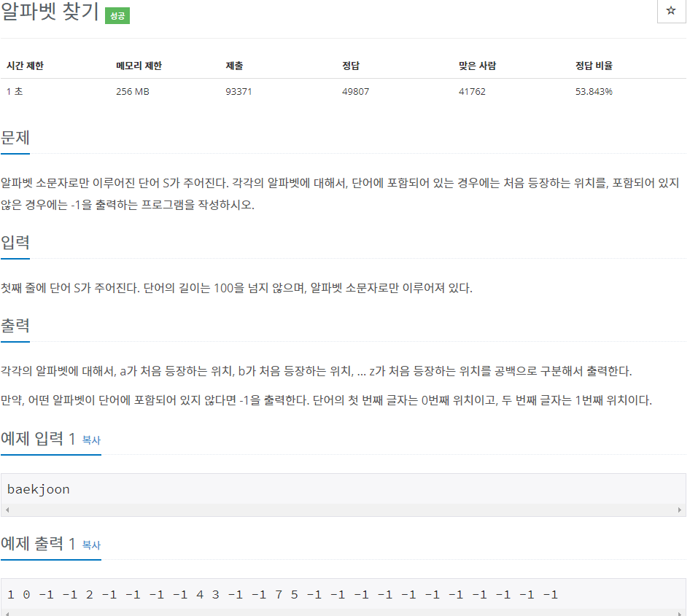Click the 예제 입력 1 heading
Screen dimensions: 690x616
point(38,438)
